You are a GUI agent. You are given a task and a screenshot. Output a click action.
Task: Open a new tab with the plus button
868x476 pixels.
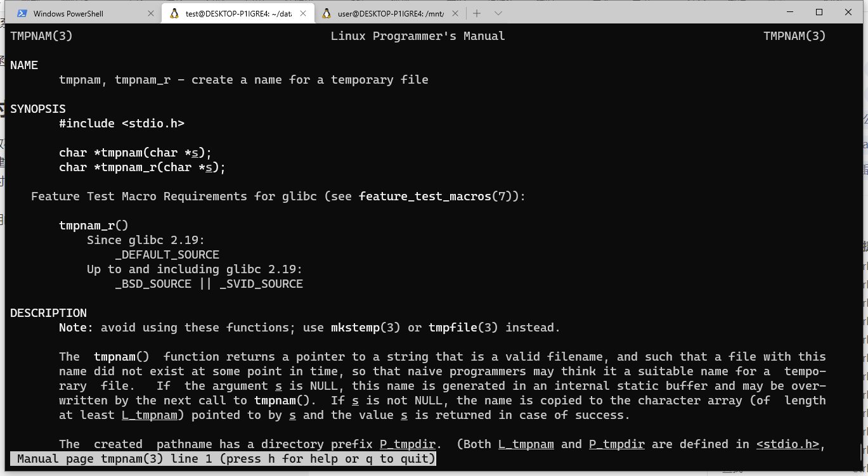pos(476,13)
